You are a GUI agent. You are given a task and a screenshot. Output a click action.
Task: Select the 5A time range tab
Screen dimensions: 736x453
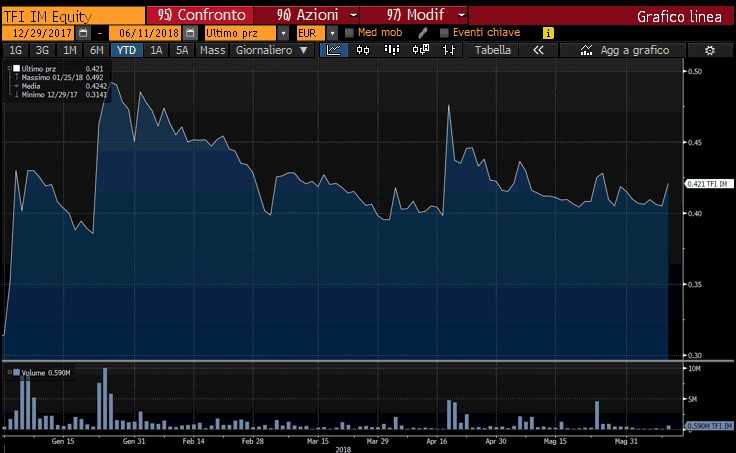[182, 50]
